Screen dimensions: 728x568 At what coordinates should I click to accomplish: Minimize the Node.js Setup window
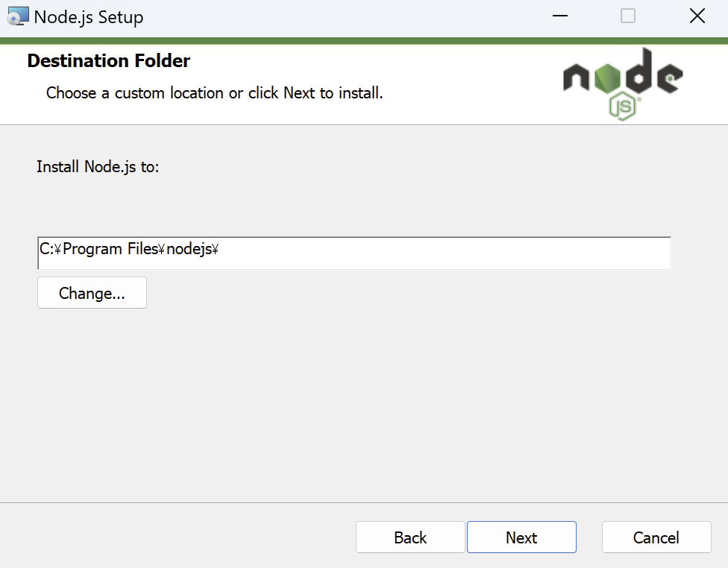click(x=560, y=16)
